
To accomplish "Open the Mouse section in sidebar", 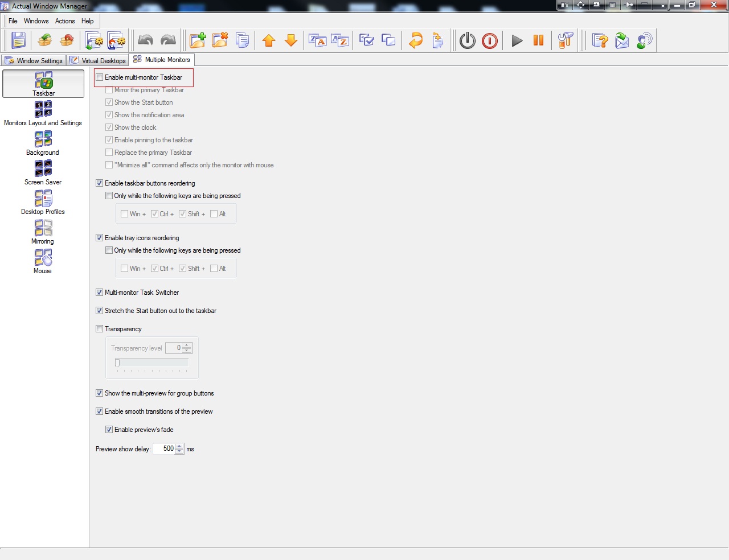I will (43, 261).
